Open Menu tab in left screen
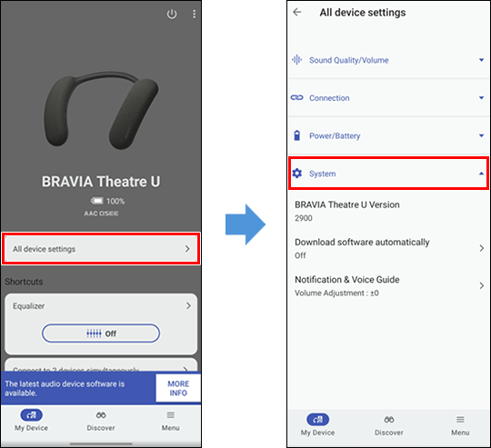 coord(171,420)
